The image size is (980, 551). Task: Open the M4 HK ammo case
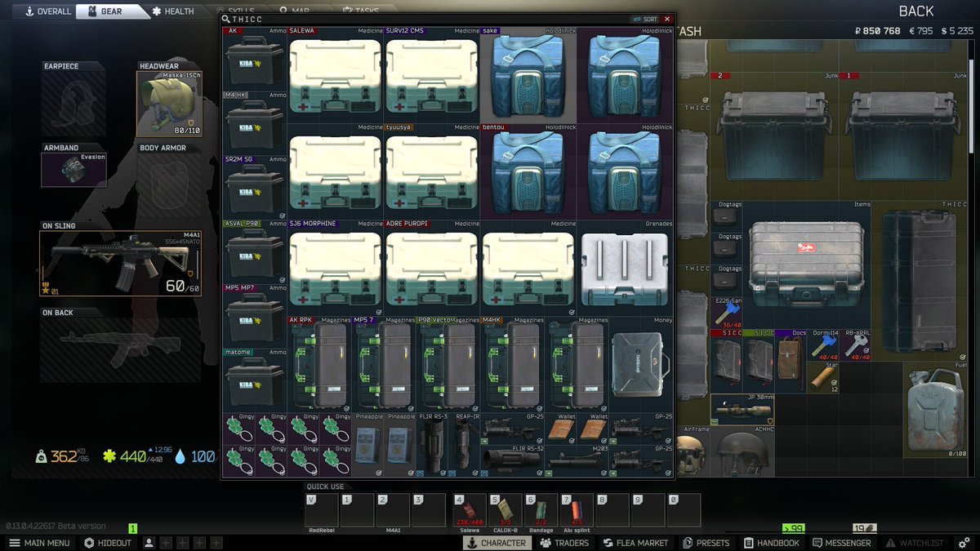255,123
